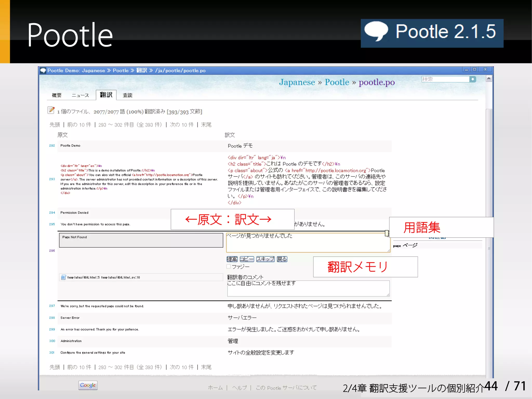Select the 翻訳 tab
This screenshot has width=532, height=399.
coord(106,95)
